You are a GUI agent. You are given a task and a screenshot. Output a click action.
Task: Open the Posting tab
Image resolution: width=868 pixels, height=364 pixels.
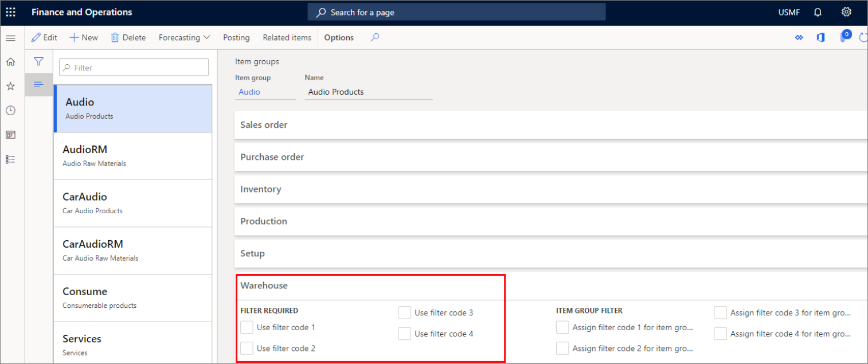(x=236, y=37)
